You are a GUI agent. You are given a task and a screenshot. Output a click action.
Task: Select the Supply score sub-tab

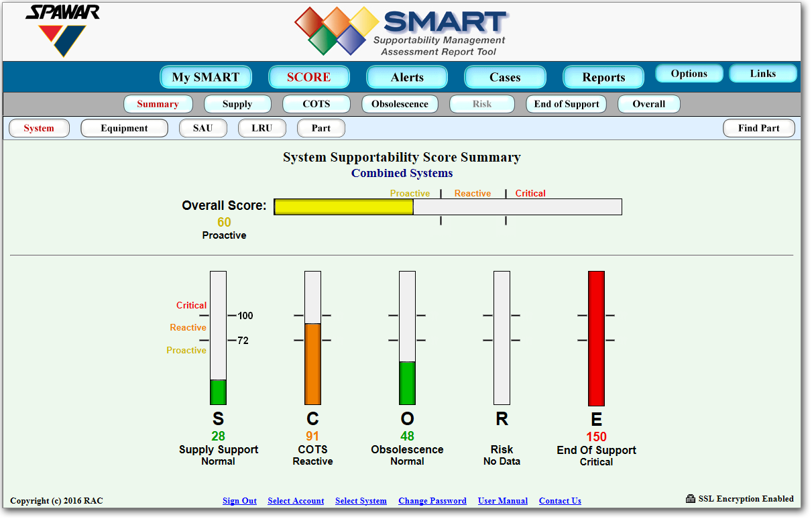click(x=237, y=104)
